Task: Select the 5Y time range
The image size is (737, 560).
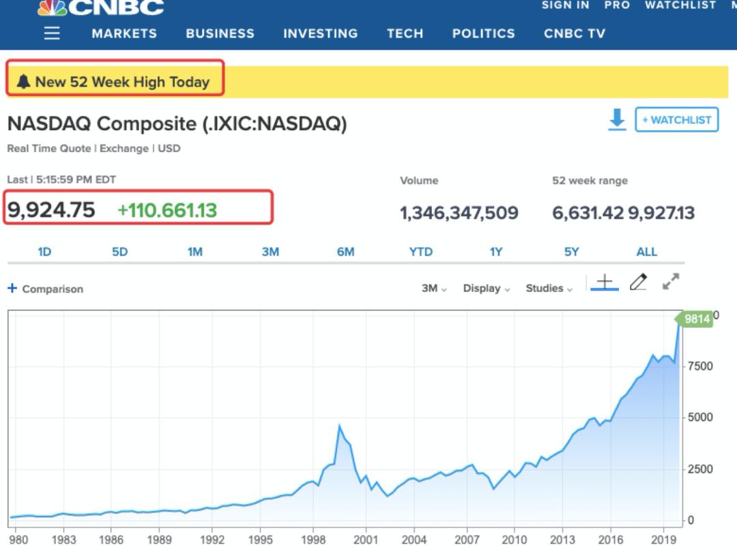Action: [x=571, y=252]
